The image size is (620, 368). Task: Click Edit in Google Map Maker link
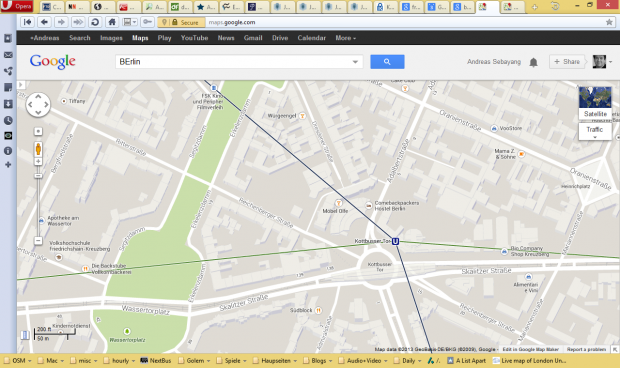click(x=530, y=349)
